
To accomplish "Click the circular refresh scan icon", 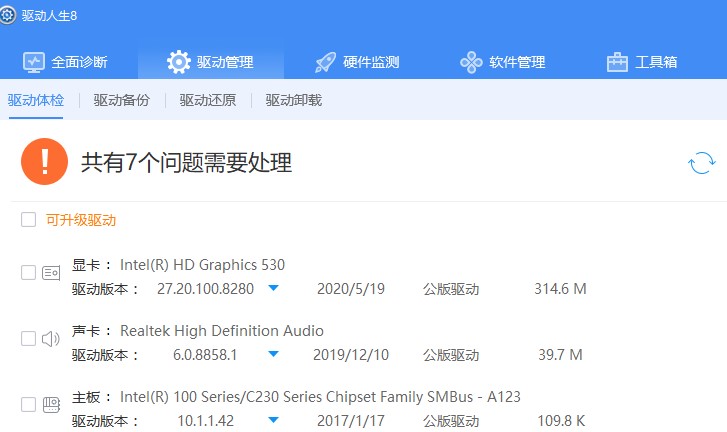I will [701, 163].
